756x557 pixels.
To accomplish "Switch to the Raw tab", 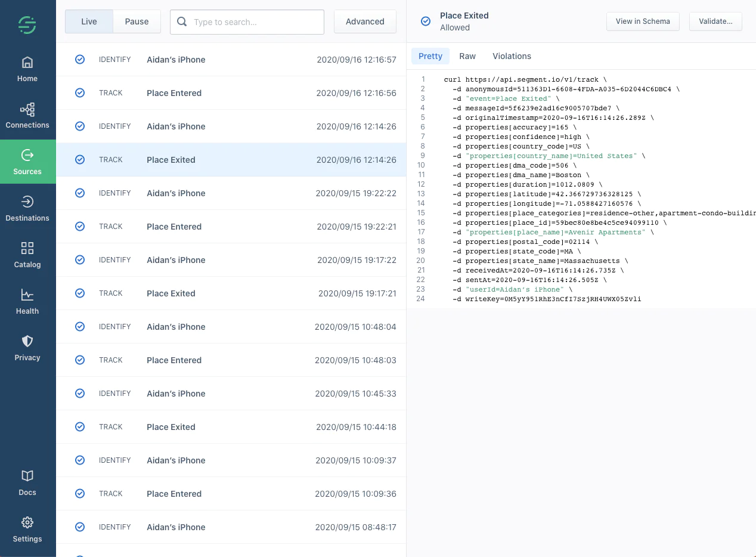I will (x=467, y=55).
